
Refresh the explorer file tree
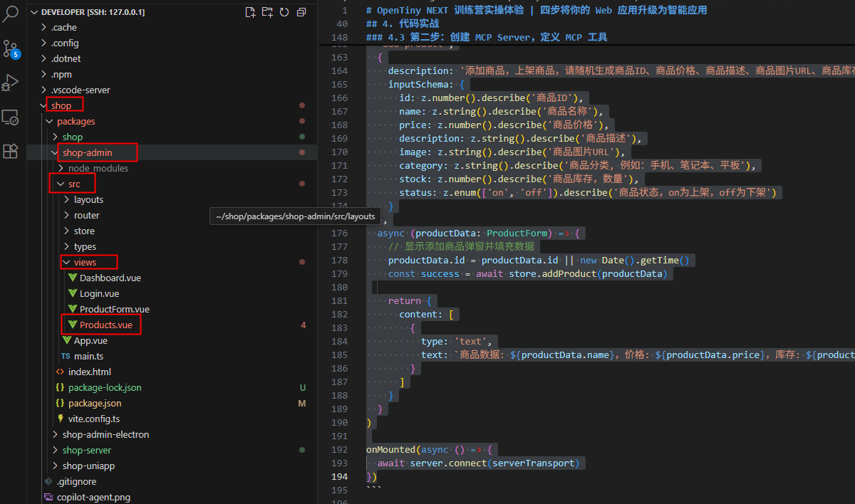[284, 12]
